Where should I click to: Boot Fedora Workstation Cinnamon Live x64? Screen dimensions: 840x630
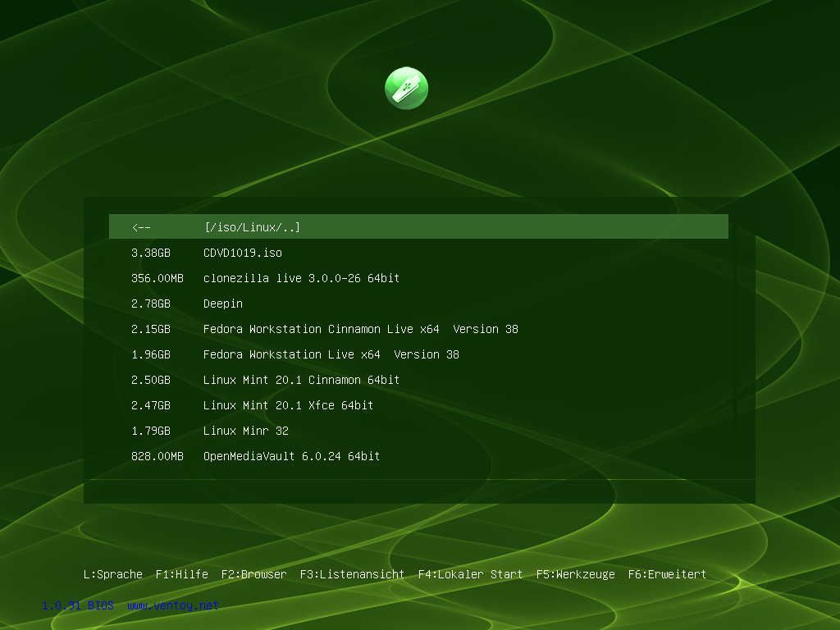pos(418,329)
